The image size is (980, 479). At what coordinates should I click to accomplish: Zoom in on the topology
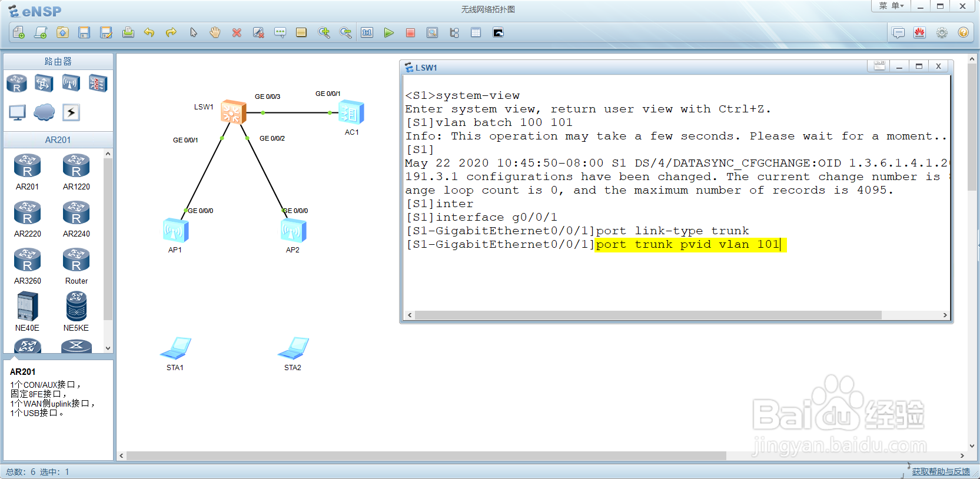324,32
